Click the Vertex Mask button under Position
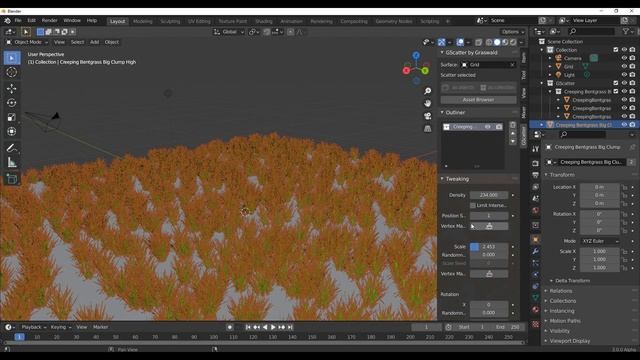640x360 pixels. pyautogui.click(x=489, y=226)
